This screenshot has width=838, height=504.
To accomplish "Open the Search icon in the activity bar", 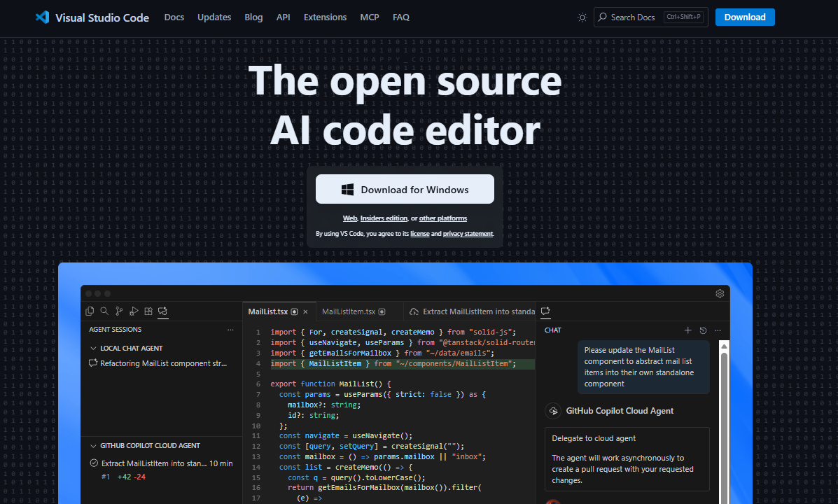I will [104, 311].
